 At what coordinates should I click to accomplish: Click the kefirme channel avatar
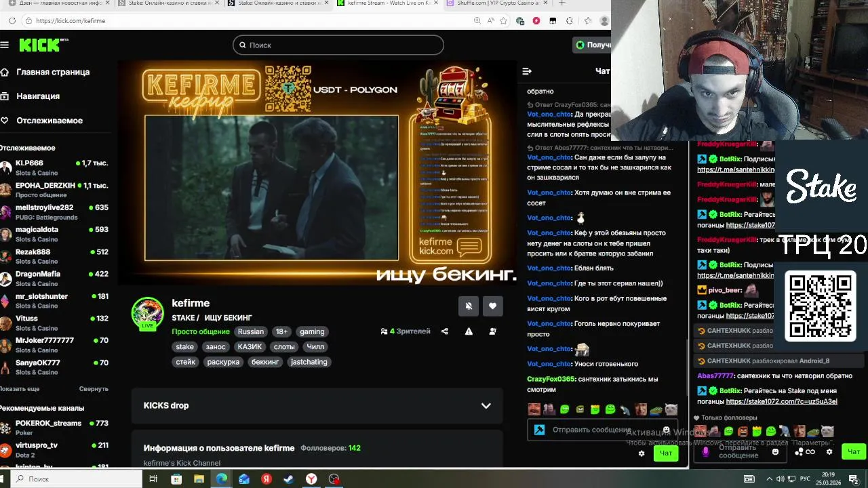147,313
